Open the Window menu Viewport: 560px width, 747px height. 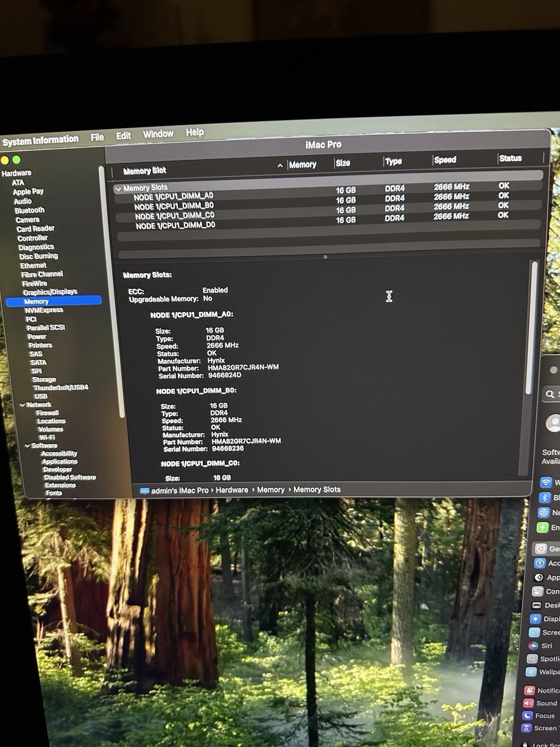point(158,134)
